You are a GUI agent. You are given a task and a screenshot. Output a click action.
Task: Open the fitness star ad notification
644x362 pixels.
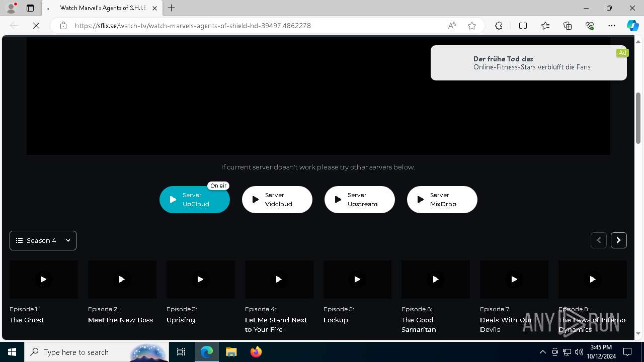(x=529, y=63)
